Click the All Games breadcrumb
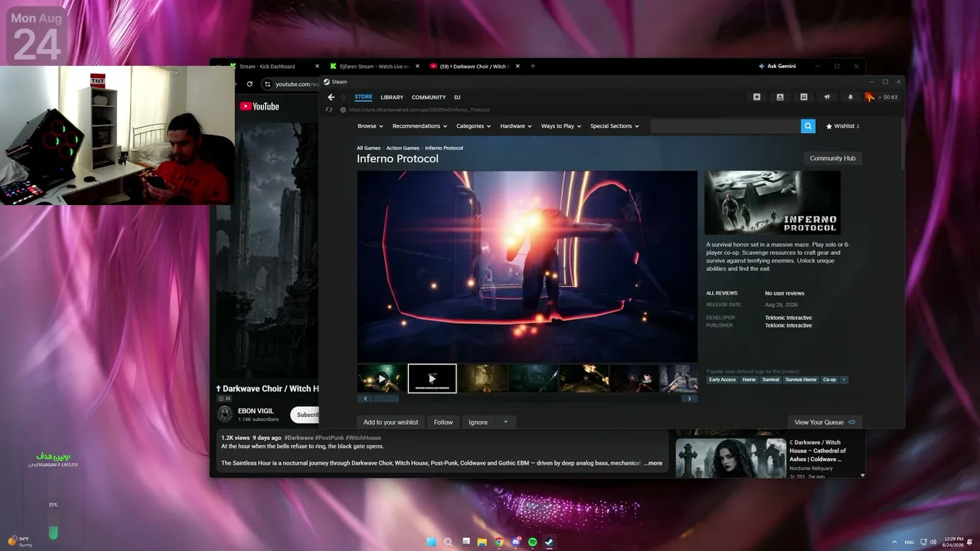Viewport: 980px width, 551px height. tap(368, 148)
